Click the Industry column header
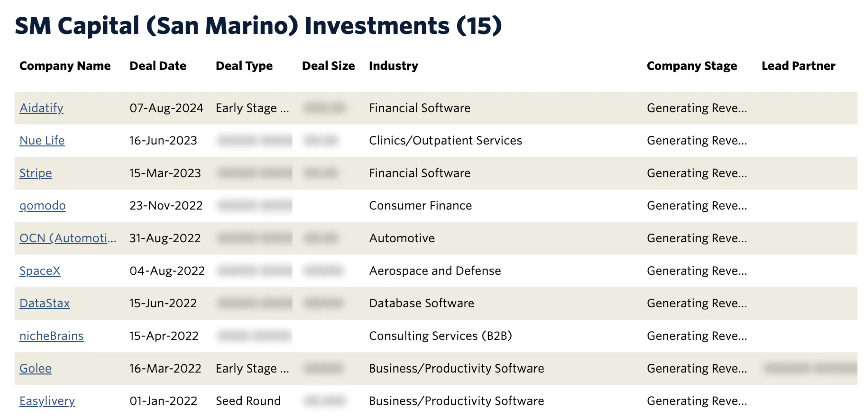Viewport: 868px width, 420px height. 393,66
